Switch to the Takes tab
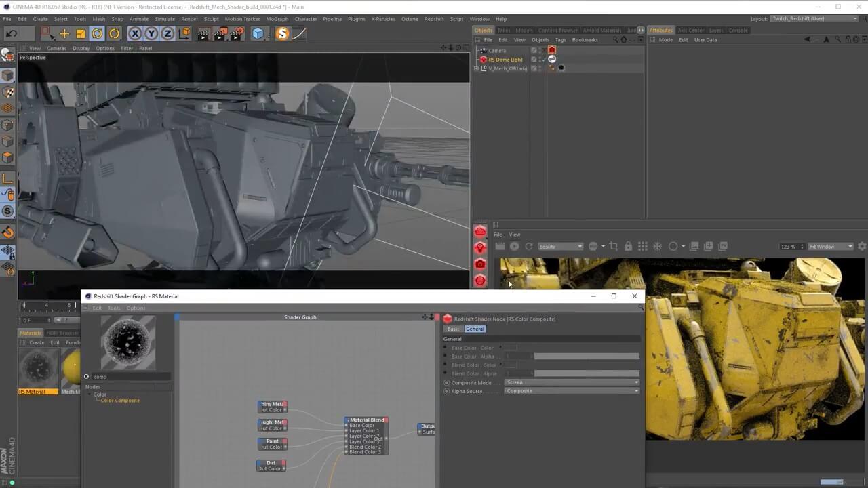 [x=504, y=30]
